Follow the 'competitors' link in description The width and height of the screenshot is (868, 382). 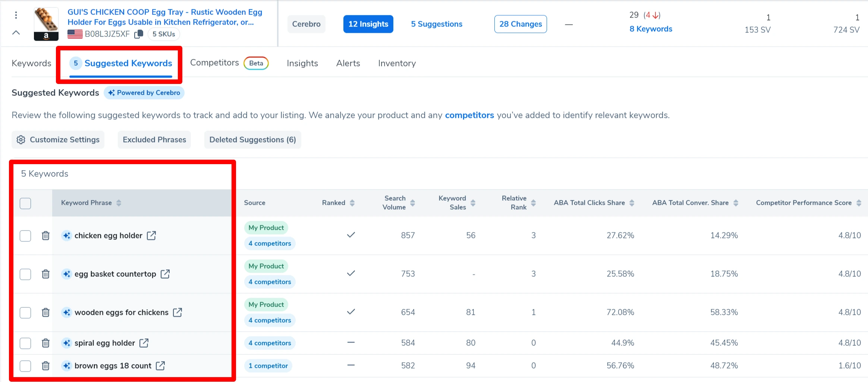(x=469, y=115)
